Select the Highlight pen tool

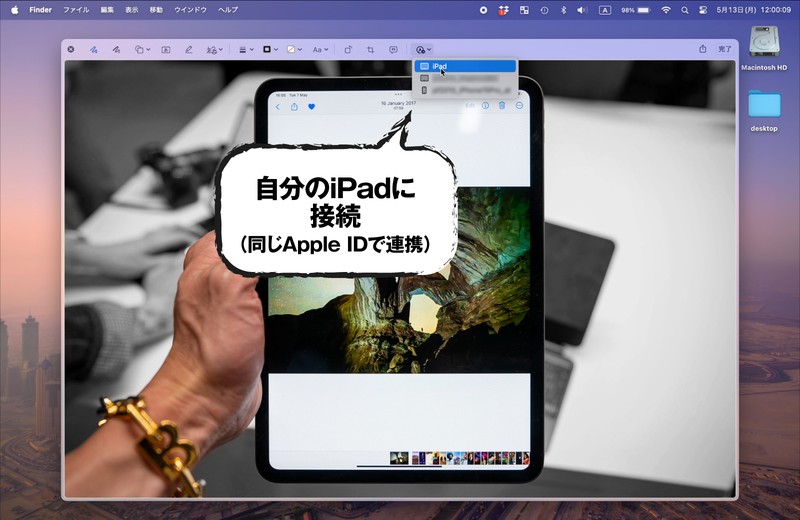(188, 49)
